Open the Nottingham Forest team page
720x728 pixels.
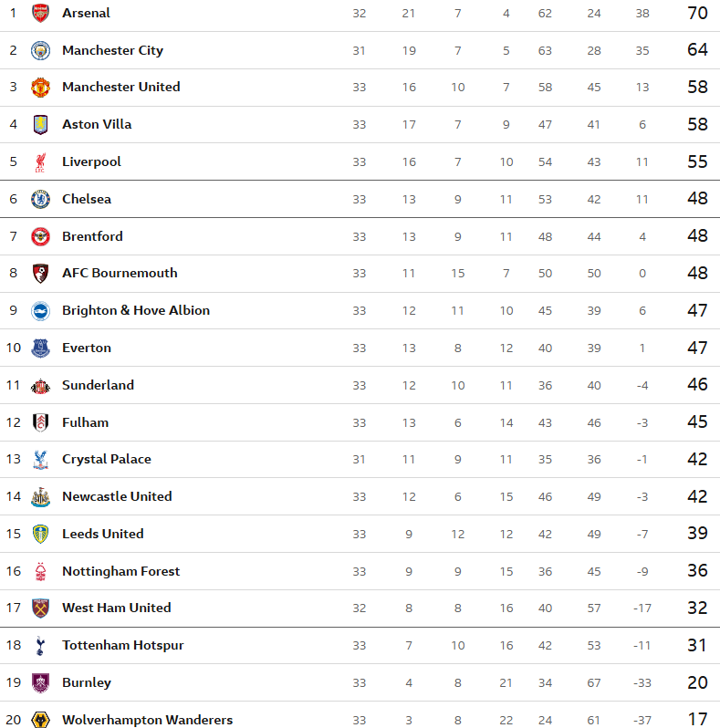pos(120,571)
